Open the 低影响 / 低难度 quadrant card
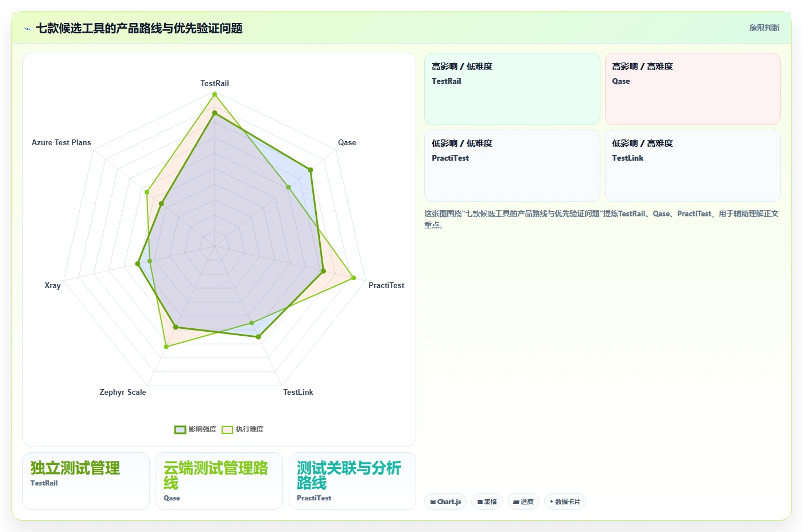803x532 pixels. (x=512, y=166)
